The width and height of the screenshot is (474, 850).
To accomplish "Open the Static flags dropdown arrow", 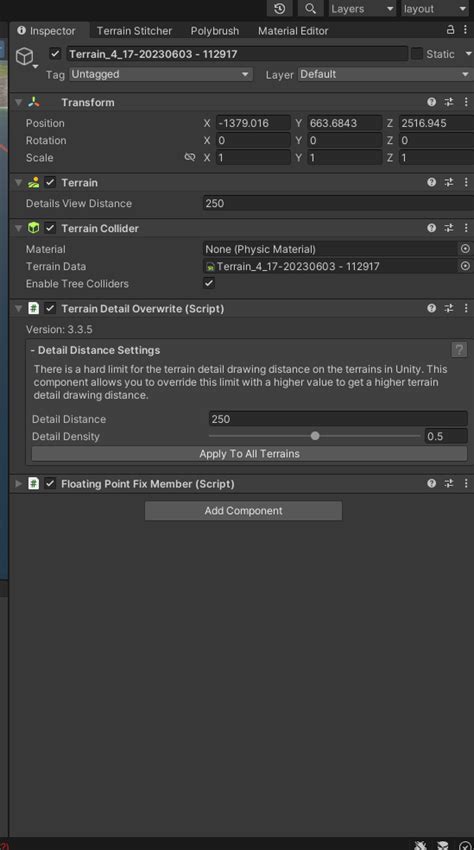I will click(468, 54).
